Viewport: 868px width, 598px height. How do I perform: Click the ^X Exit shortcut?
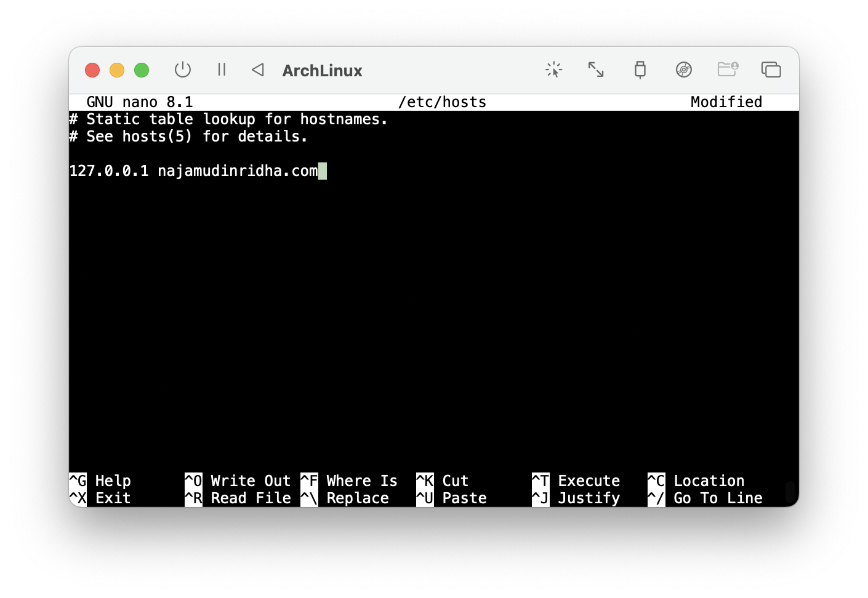(x=100, y=498)
